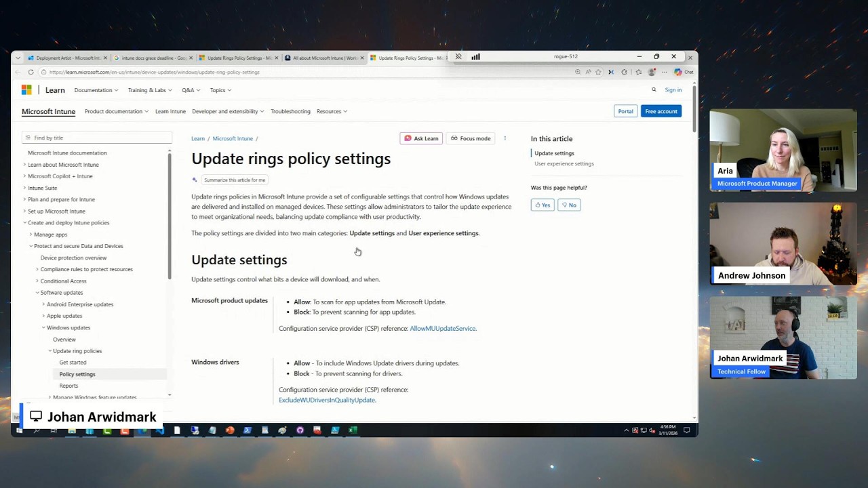Click the Sign in link
Screen dimensions: 868x488
[x=673, y=89]
